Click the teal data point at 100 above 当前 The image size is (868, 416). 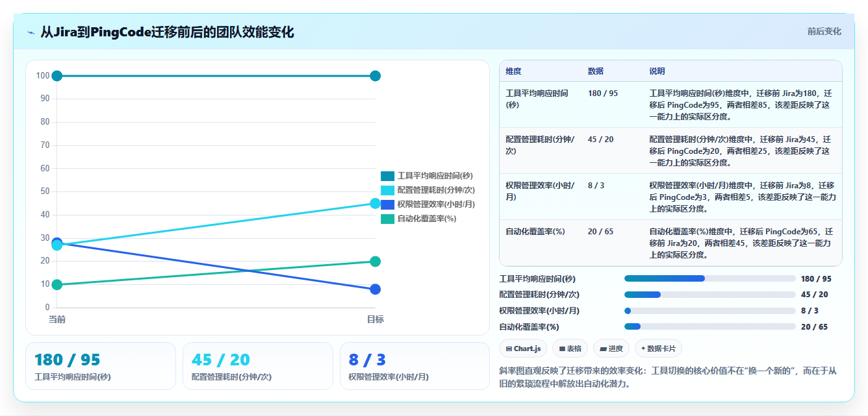[x=57, y=76]
